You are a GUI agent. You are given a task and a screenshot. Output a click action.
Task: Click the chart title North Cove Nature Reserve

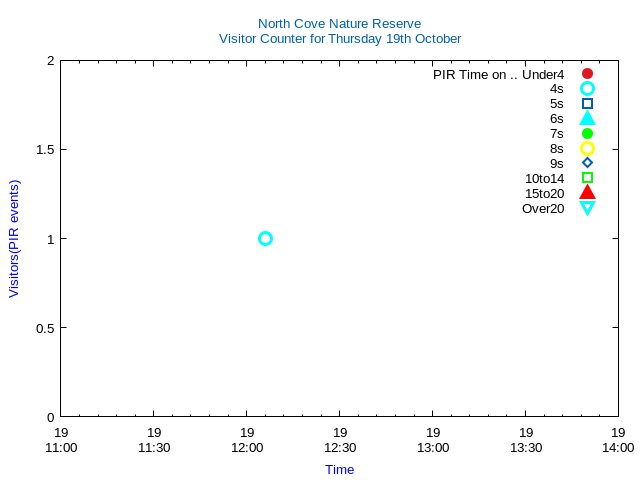point(339,23)
